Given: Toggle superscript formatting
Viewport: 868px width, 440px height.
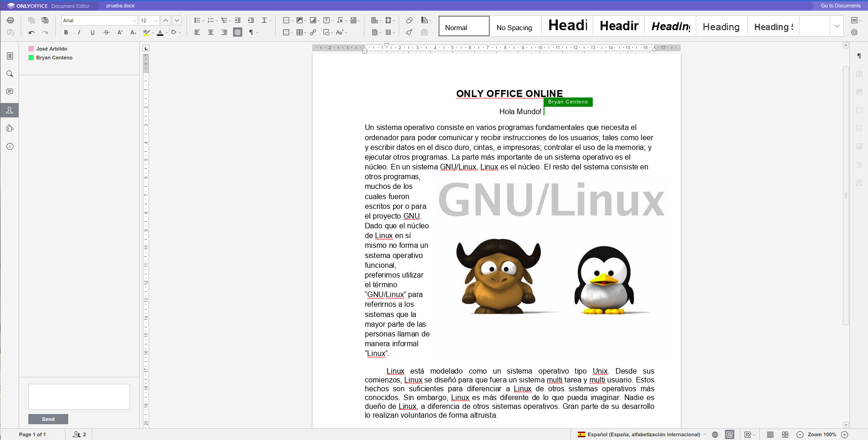Looking at the screenshot, I should (120, 32).
